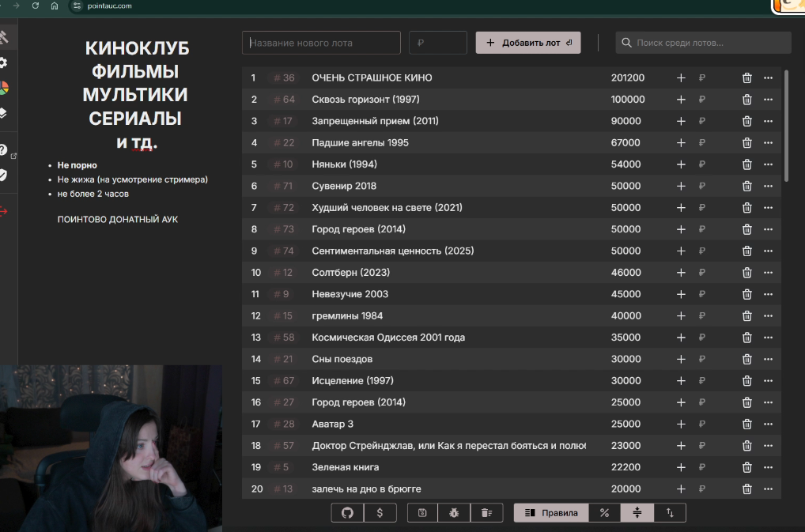Click the Запрещенный прием (2011) lot name
This screenshot has width=805, height=532.
click(x=375, y=121)
